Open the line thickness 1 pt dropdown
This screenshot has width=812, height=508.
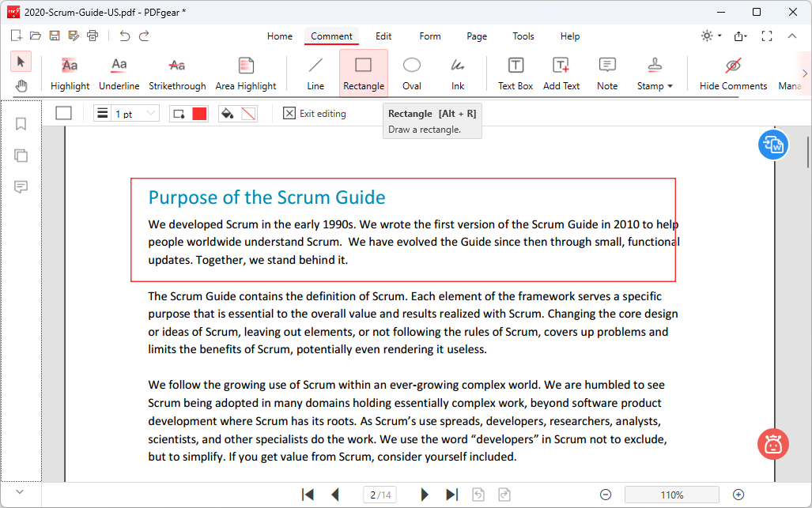[127, 114]
